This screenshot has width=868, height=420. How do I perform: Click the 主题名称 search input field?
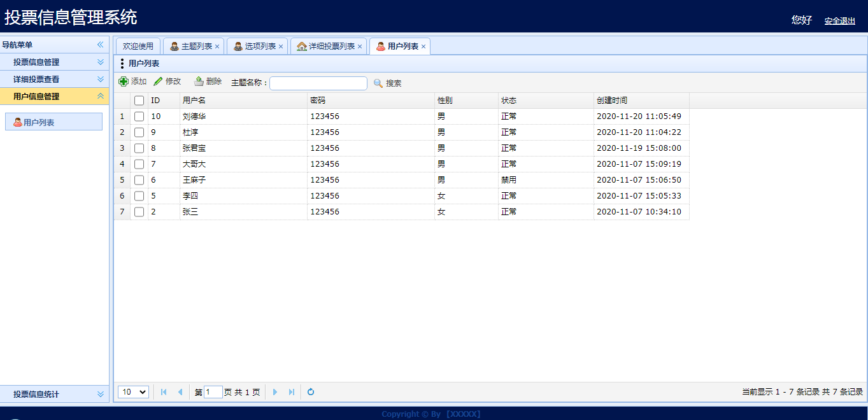pyautogui.click(x=318, y=83)
